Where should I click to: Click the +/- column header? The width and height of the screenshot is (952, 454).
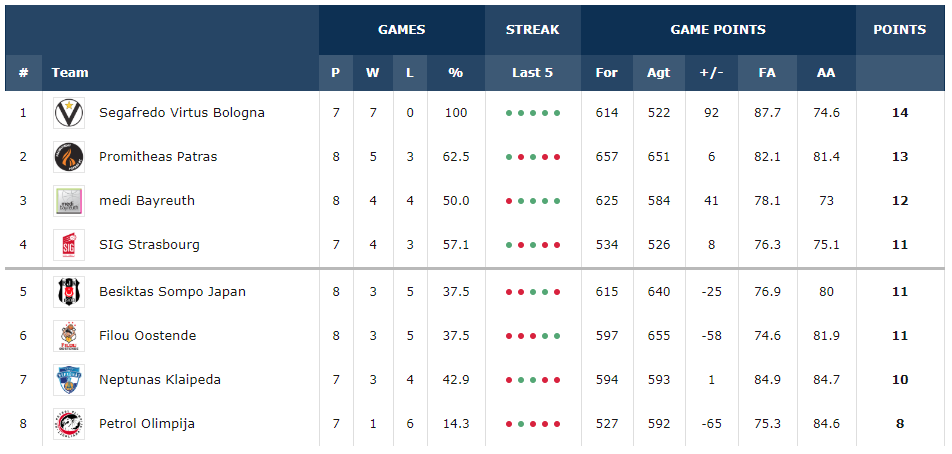pyautogui.click(x=712, y=73)
